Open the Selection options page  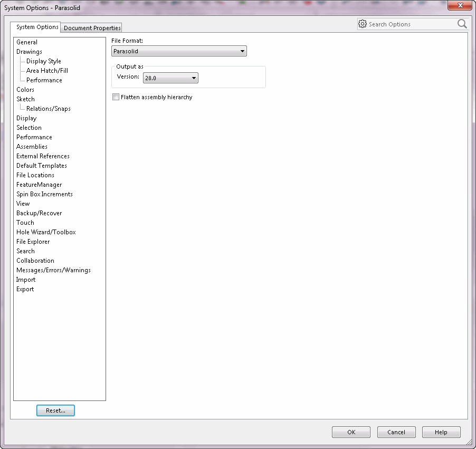pos(29,128)
